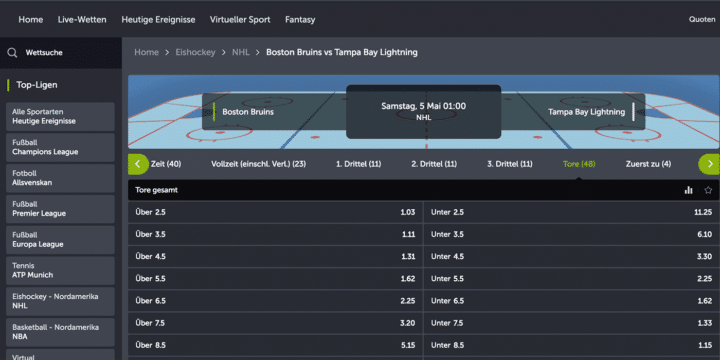
Task: Bet Unter 6.5 at 1.62
Action: click(571, 301)
